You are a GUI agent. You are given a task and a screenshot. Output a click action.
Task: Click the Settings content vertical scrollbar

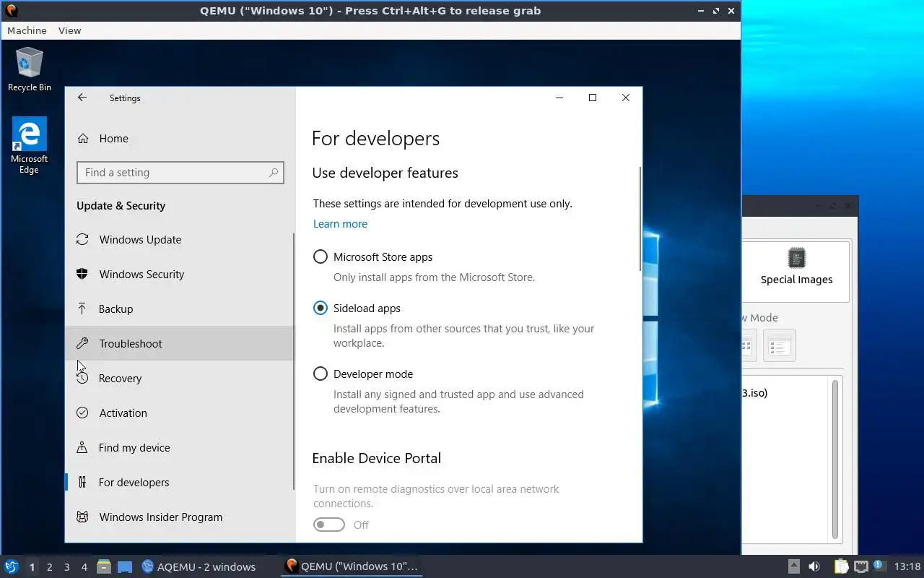pyautogui.click(x=640, y=219)
